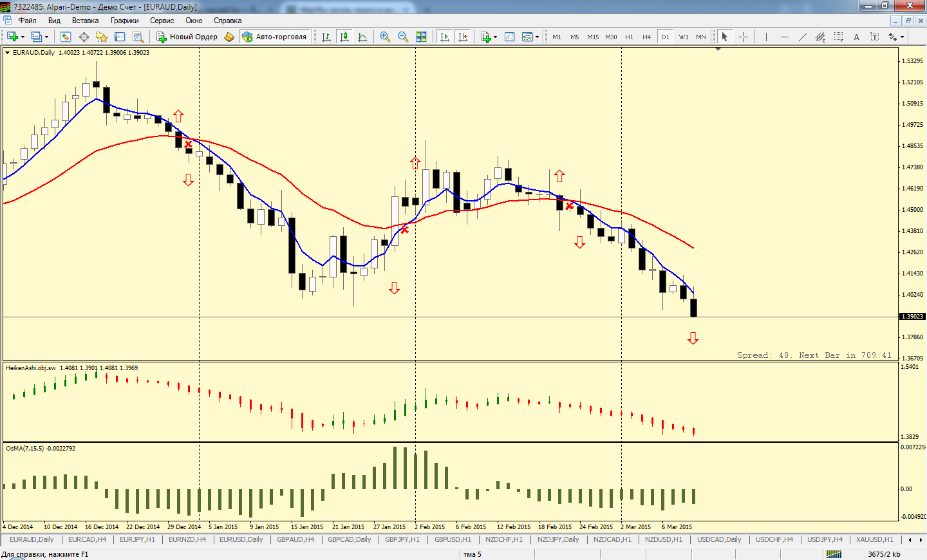Open the Сервис menu

point(162,21)
